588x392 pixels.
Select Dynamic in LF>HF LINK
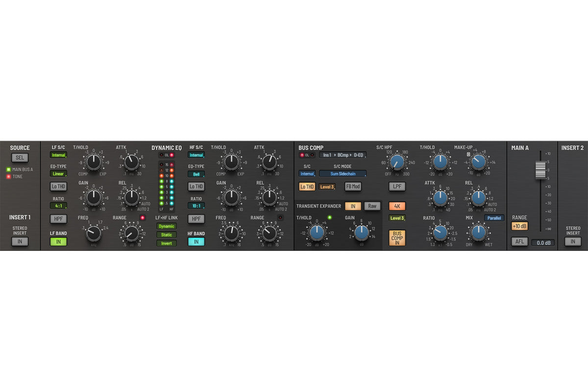coord(167,226)
